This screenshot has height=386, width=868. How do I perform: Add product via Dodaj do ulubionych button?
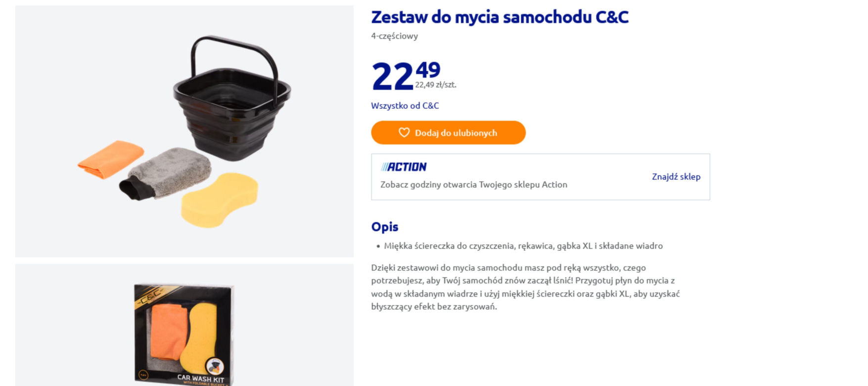pos(448,133)
